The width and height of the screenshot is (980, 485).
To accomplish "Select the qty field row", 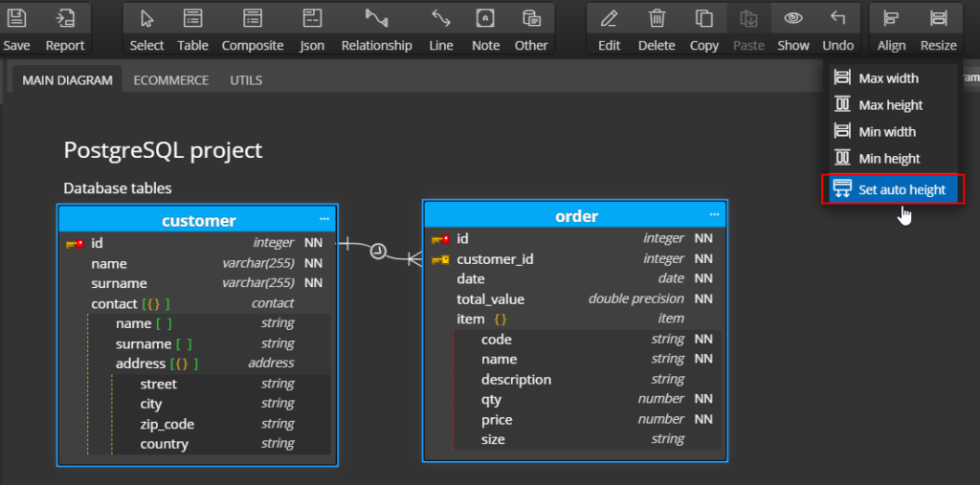I will 587,399.
